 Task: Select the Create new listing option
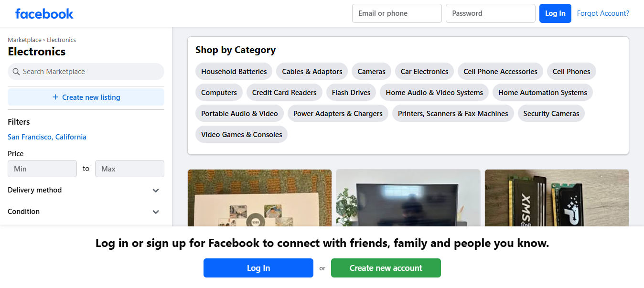tap(86, 97)
